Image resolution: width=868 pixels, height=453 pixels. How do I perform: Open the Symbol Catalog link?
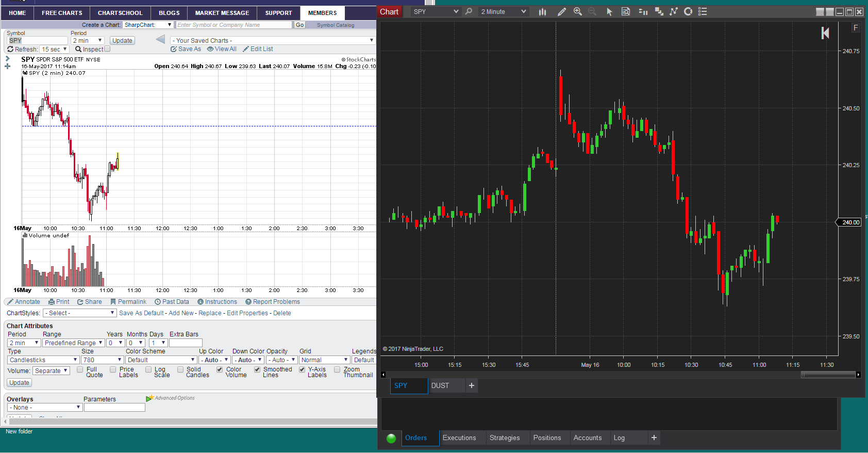pyautogui.click(x=336, y=25)
